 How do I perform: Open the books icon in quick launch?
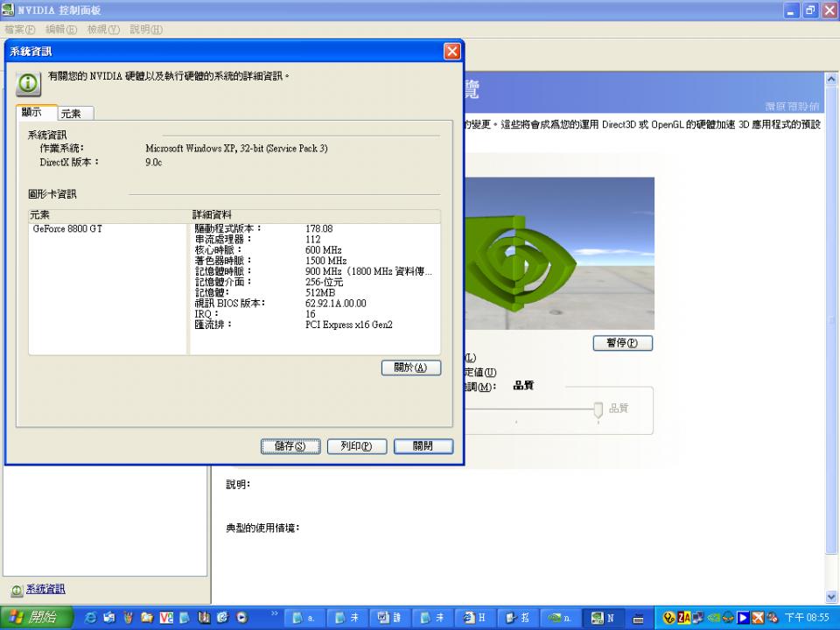(x=204, y=618)
